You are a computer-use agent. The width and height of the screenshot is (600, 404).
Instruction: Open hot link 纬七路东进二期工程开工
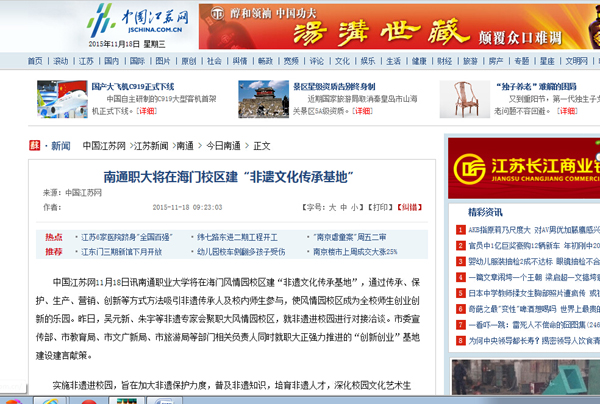pos(238,237)
